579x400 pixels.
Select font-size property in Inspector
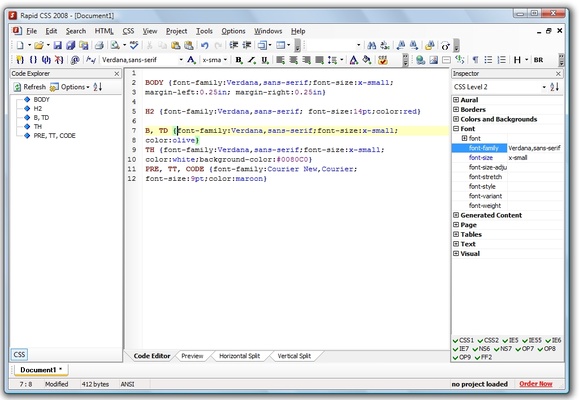pos(480,158)
